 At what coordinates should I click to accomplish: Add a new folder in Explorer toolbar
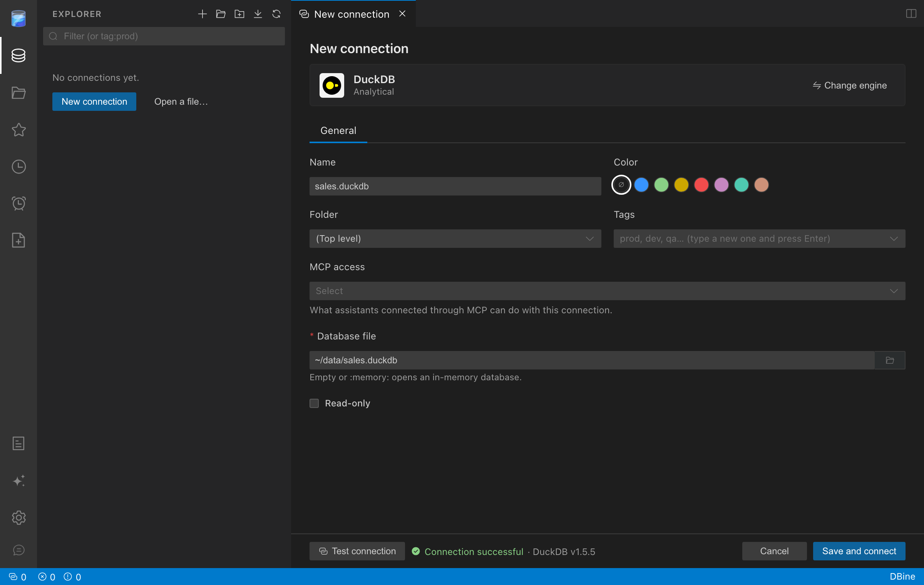239,14
